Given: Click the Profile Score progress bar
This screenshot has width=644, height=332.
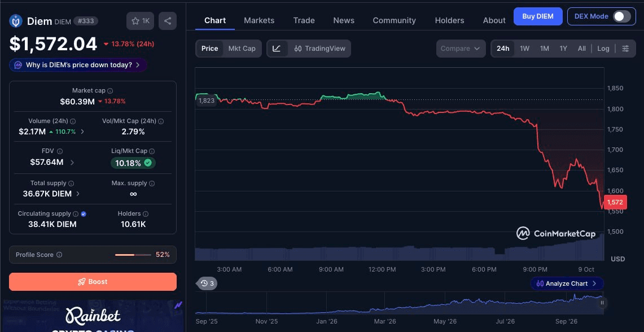Looking at the screenshot, I should click(x=133, y=255).
